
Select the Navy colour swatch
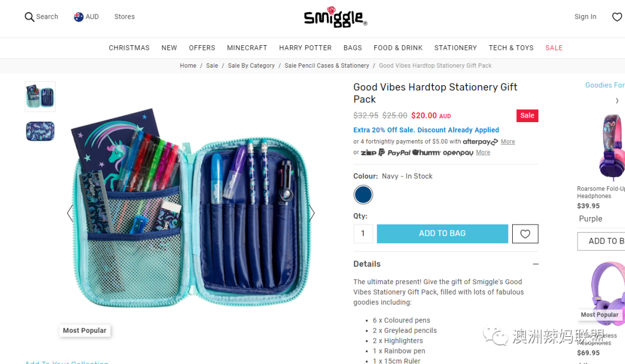point(363,194)
